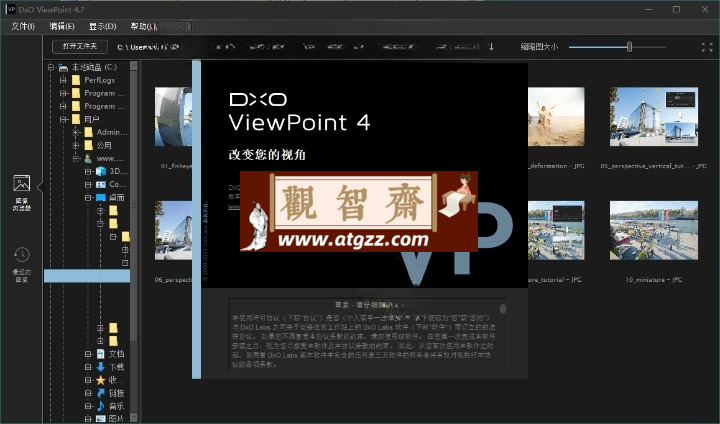Screen dimensions: 720x424
Task: Click the 3D objects cube icon
Action: pos(101,171)
